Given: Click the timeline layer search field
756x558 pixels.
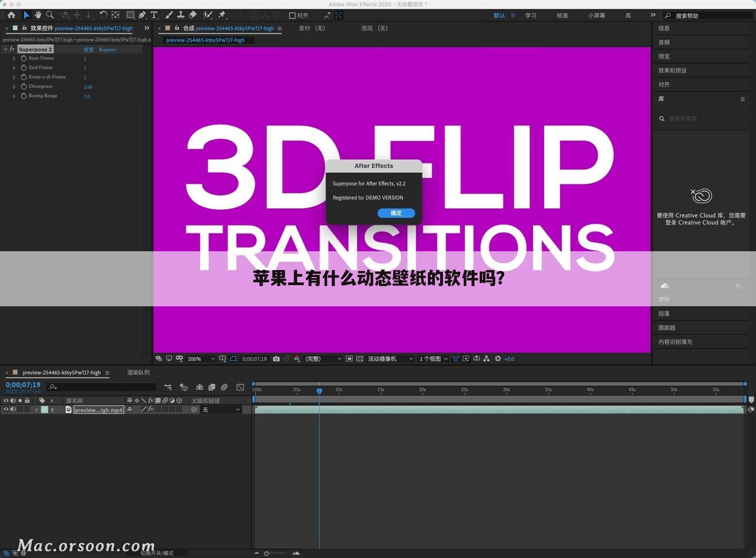Looking at the screenshot, I should (101, 387).
